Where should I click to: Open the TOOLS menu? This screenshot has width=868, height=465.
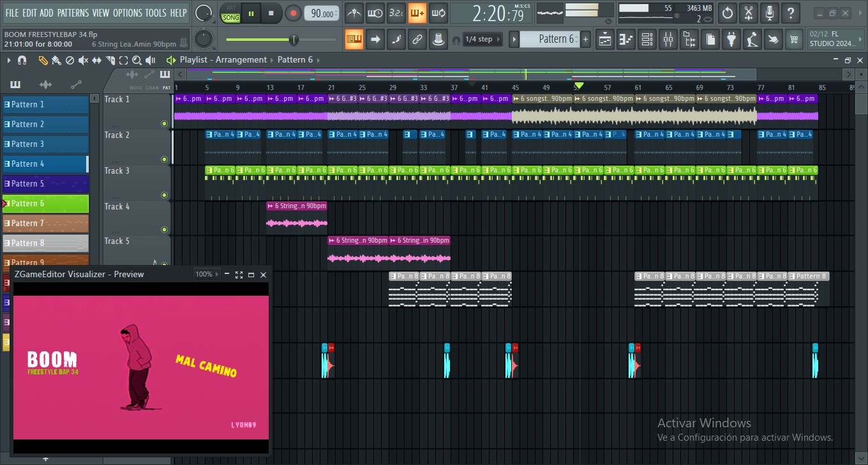(156, 13)
